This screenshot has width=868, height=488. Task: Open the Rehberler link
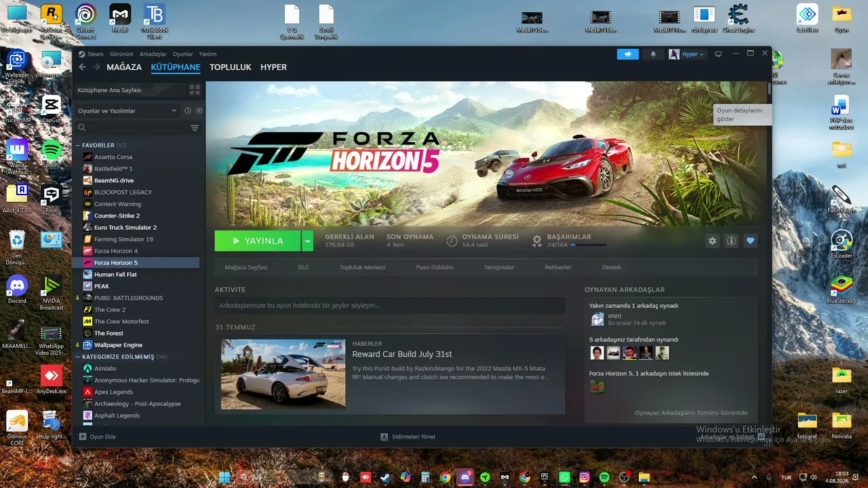coord(558,267)
